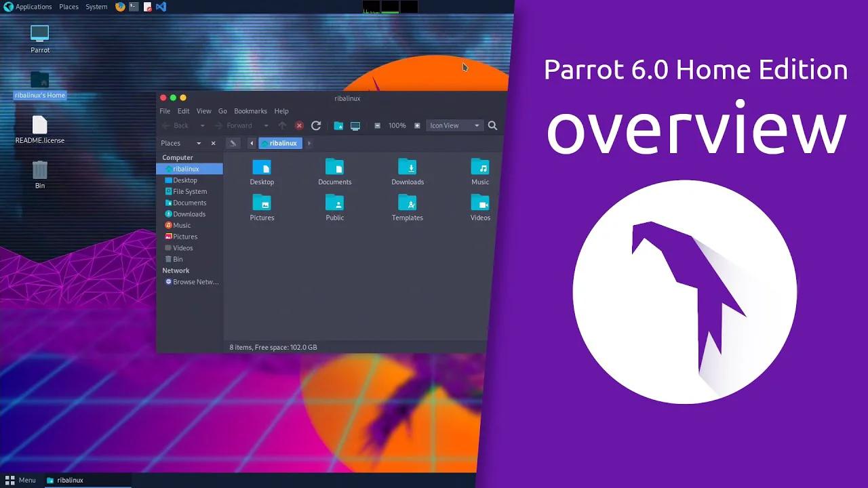Close the Places side pane

[214, 143]
